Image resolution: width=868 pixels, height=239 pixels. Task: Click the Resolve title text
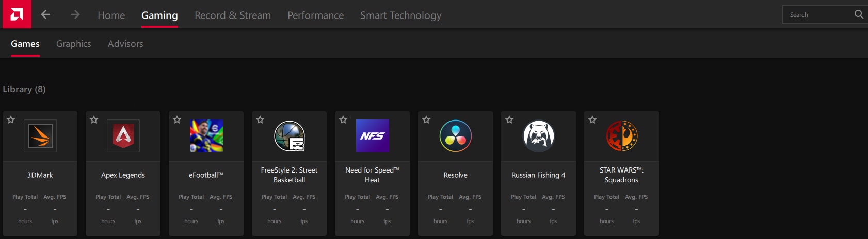click(x=456, y=175)
